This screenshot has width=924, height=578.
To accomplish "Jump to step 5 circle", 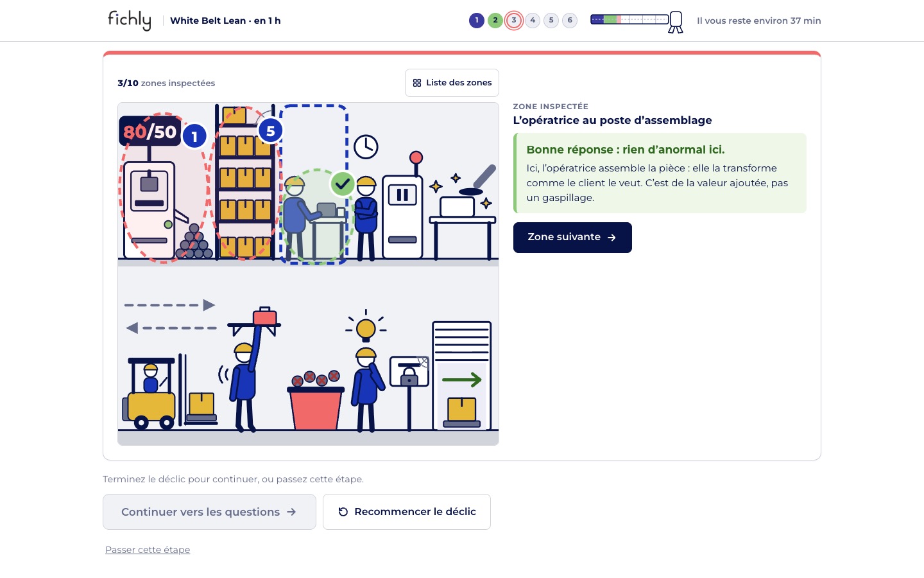I will tap(551, 21).
